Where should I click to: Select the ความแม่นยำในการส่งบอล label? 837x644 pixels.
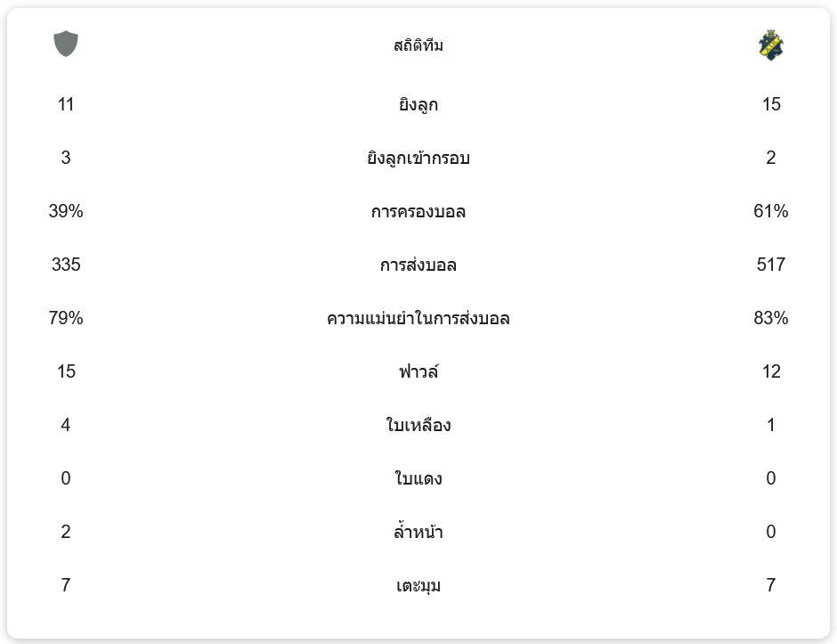[x=418, y=318]
